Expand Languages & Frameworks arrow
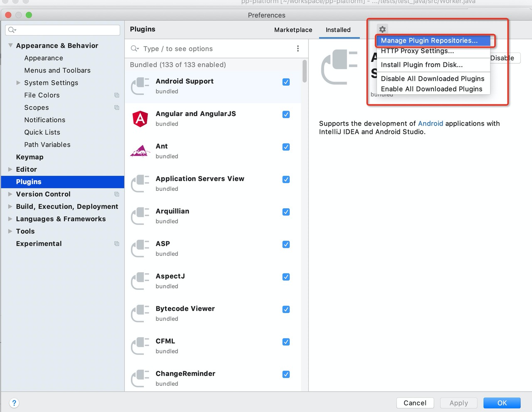The image size is (532, 412). coord(10,219)
